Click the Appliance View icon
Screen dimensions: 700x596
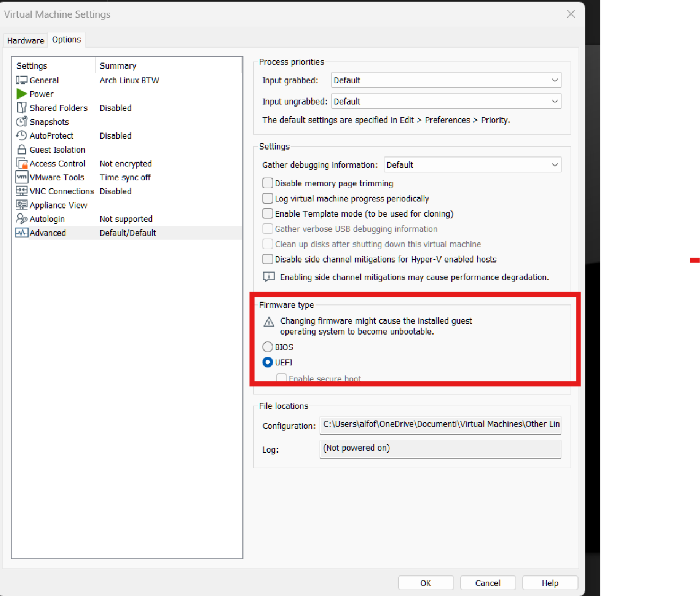(x=22, y=205)
